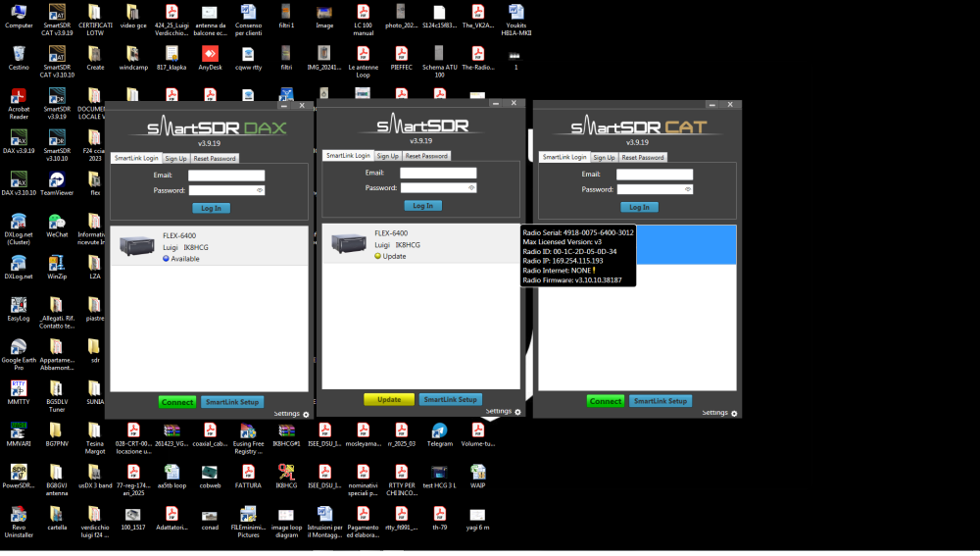Launch the PowerSDR desktop shortcut

coord(19,477)
